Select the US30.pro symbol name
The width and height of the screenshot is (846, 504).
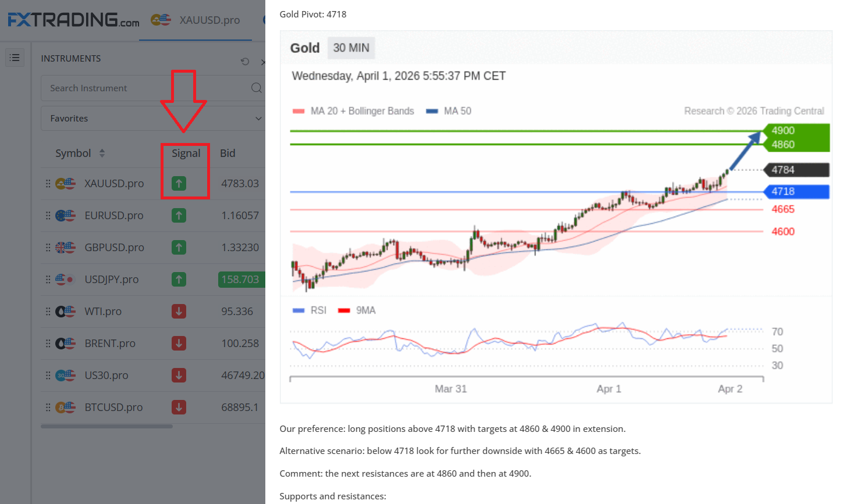(x=106, y=376)
